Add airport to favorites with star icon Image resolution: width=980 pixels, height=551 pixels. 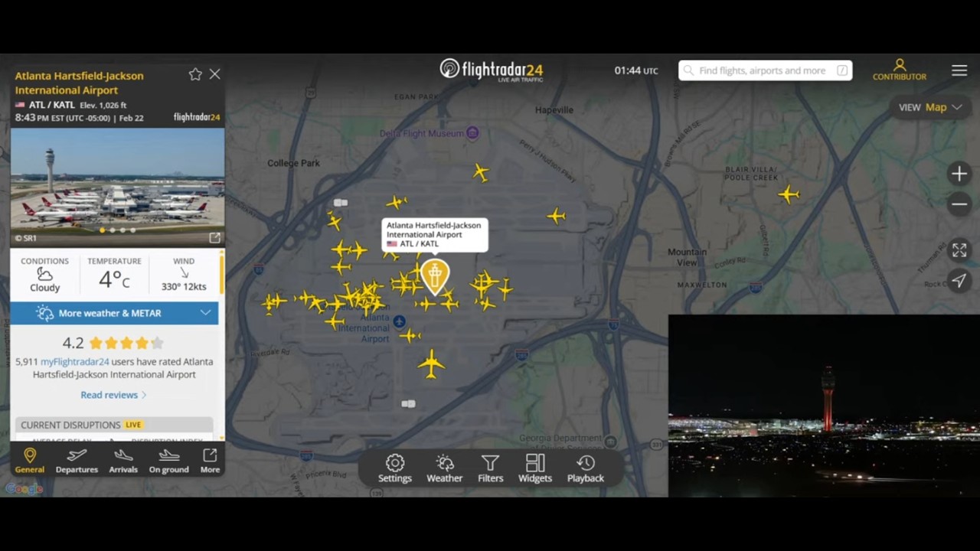coord(195,74)
